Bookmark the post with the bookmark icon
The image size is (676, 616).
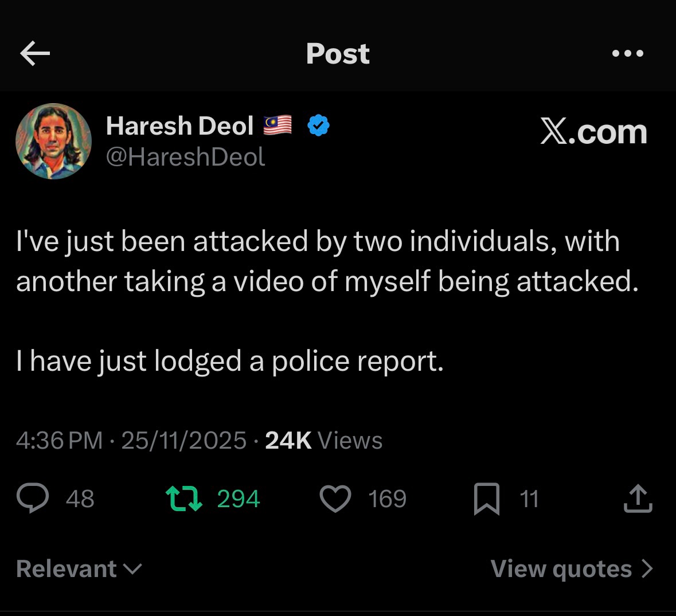click(487, 499)
